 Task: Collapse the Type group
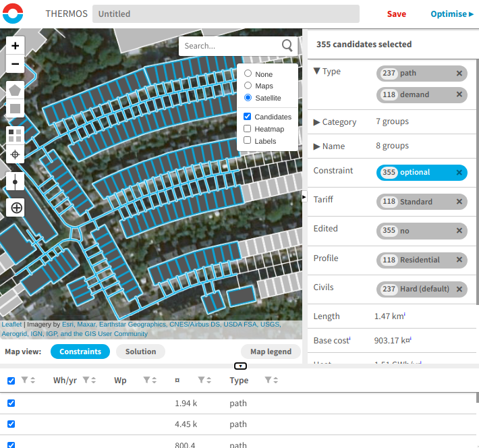[317, 72]
